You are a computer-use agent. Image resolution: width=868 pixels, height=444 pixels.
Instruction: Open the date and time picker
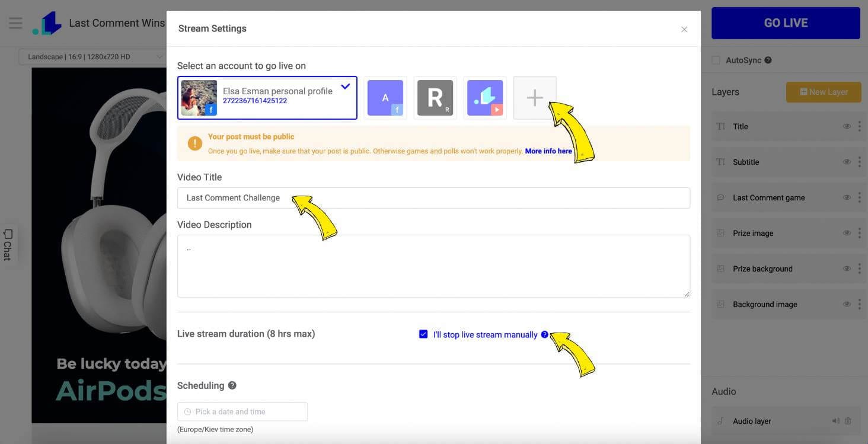242,411
